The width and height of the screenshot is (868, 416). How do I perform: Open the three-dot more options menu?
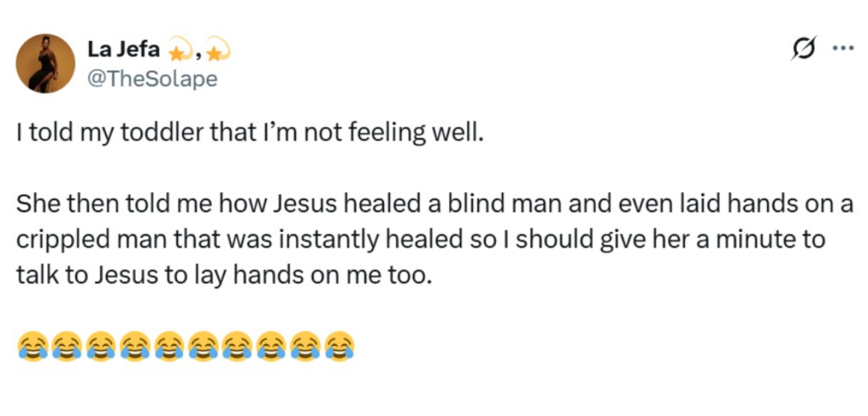[842, 49]
